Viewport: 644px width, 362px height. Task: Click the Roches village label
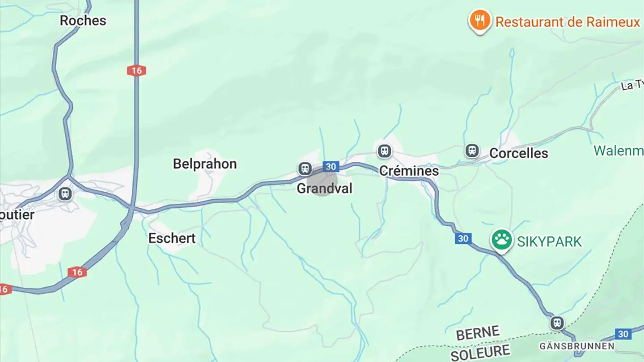(83, 21)
